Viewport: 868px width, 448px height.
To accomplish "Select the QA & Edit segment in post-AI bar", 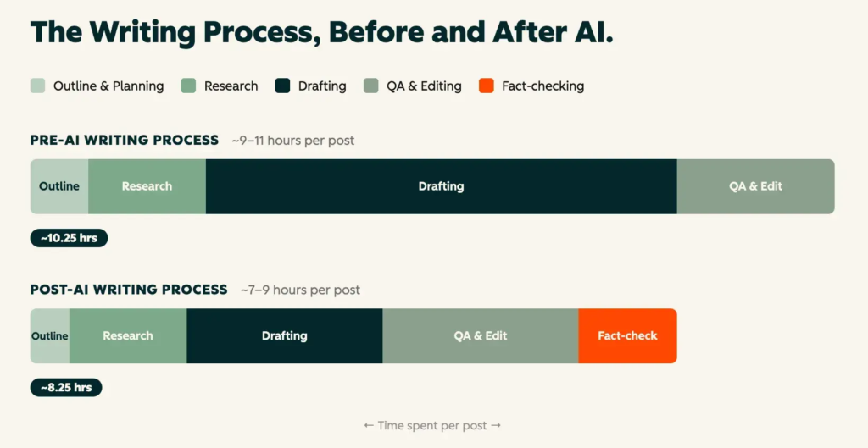I will (x=481, y=335).
